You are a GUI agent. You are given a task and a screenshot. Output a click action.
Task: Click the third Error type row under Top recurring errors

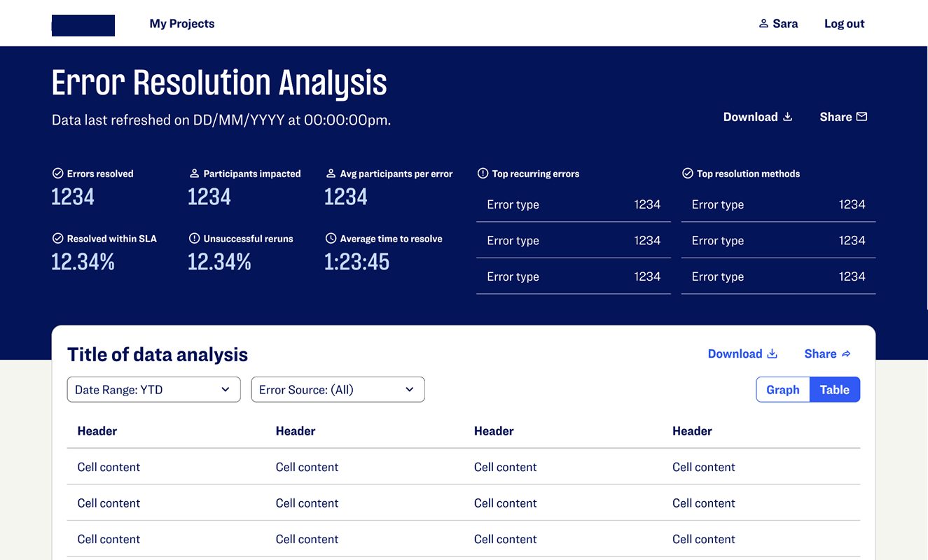[x=574, y=276]
